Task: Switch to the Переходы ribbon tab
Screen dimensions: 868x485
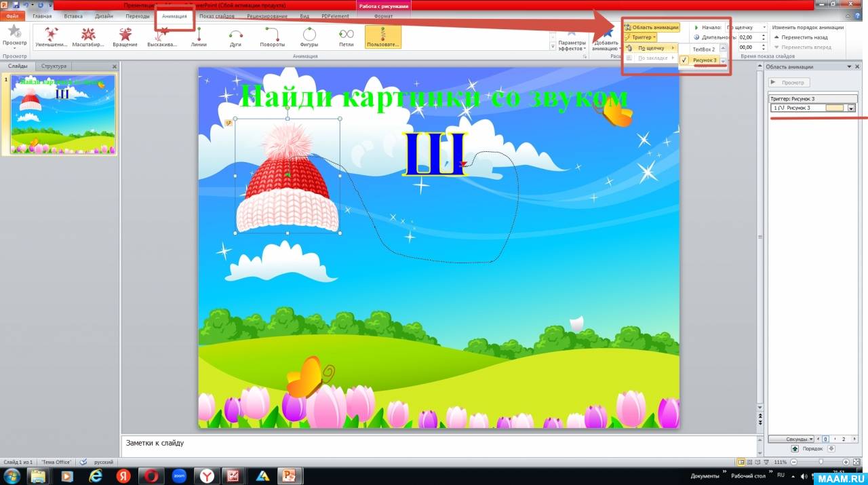Action: [138, 16]
